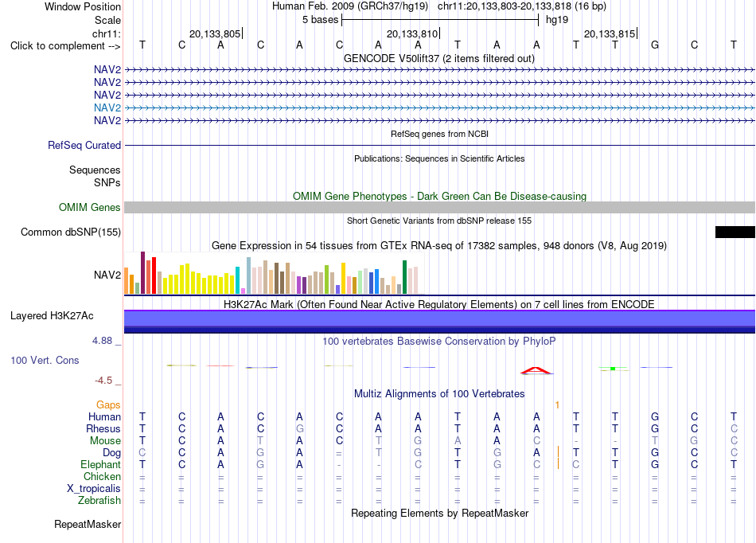Screen dimensions: 756x543
Task: Click the cyan GTEx expression bar
Action: (237, 280)
